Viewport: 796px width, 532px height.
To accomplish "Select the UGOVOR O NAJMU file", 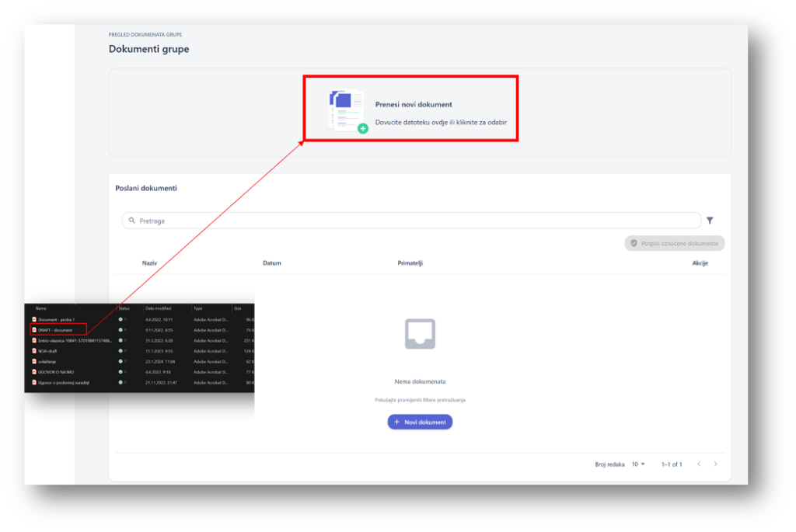I will point(56,372).
